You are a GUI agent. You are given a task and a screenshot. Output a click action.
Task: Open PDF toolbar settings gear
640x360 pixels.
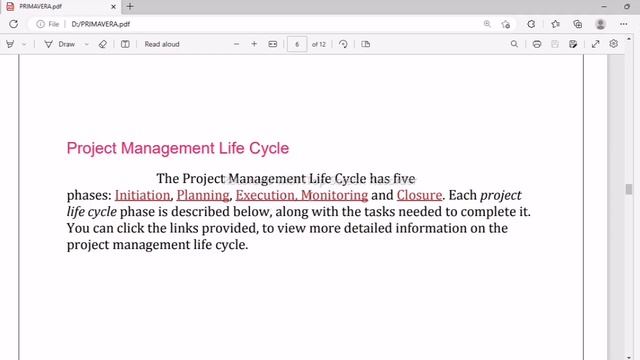613,44
